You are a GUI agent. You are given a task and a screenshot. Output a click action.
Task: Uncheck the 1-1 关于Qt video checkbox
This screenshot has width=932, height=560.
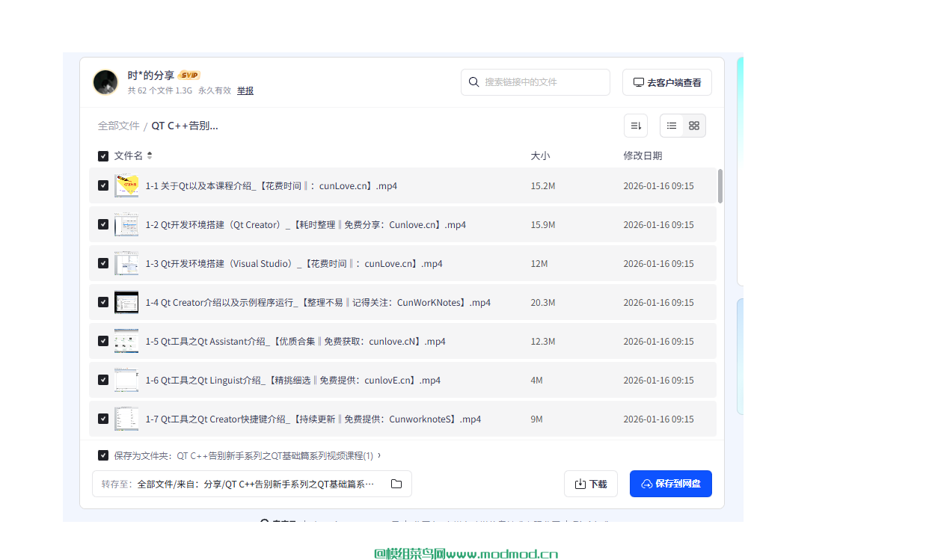(x=102, y=185)
